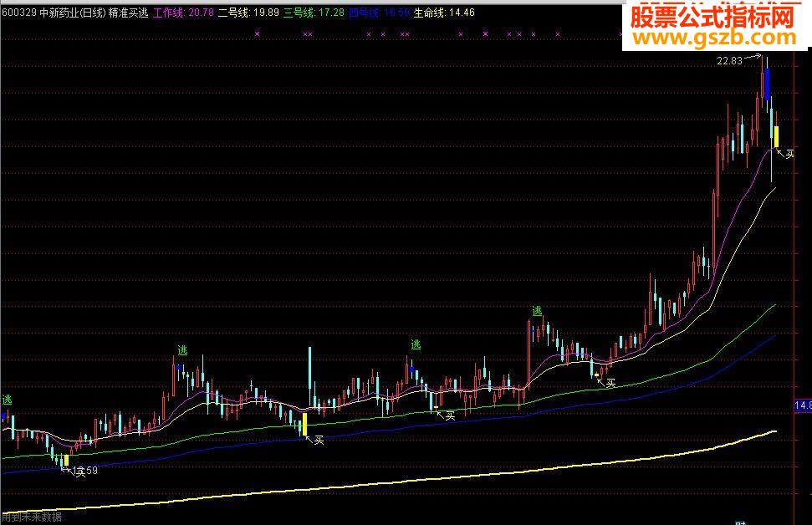The width and height of the screenshot is (812, 525).
Task: Click the solid blue candle beside the 22.83 peak
Action: 767,84
